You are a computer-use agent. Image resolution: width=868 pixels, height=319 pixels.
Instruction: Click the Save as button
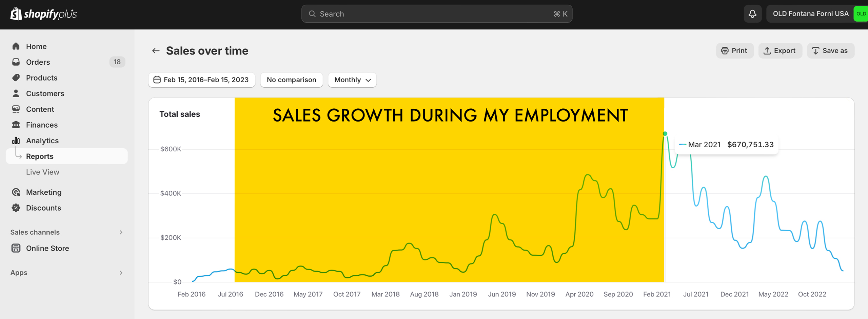(x=831, y=51)
